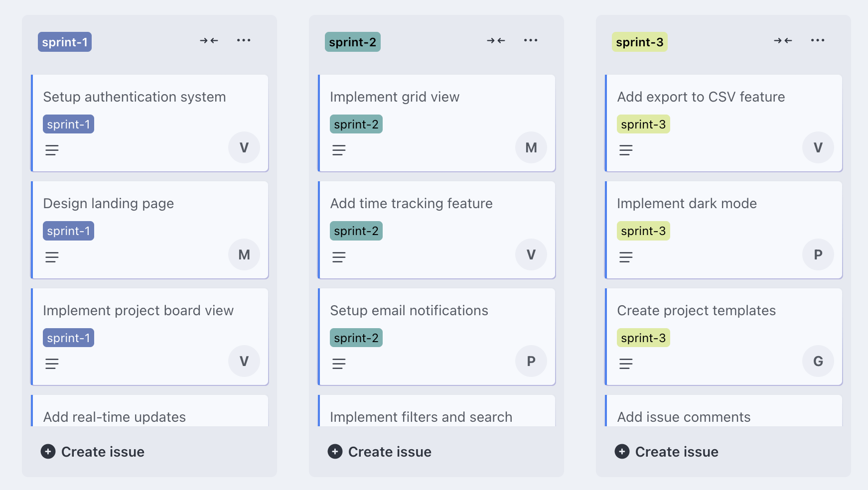
Task: Create an issue in the sprint-3 column
Action: 667,452
